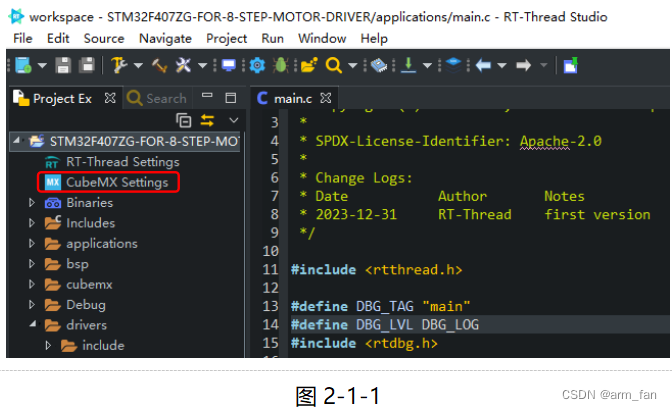672x410 pixels.
Task: Expand the bsp folder
Action: tap(32, 263)
